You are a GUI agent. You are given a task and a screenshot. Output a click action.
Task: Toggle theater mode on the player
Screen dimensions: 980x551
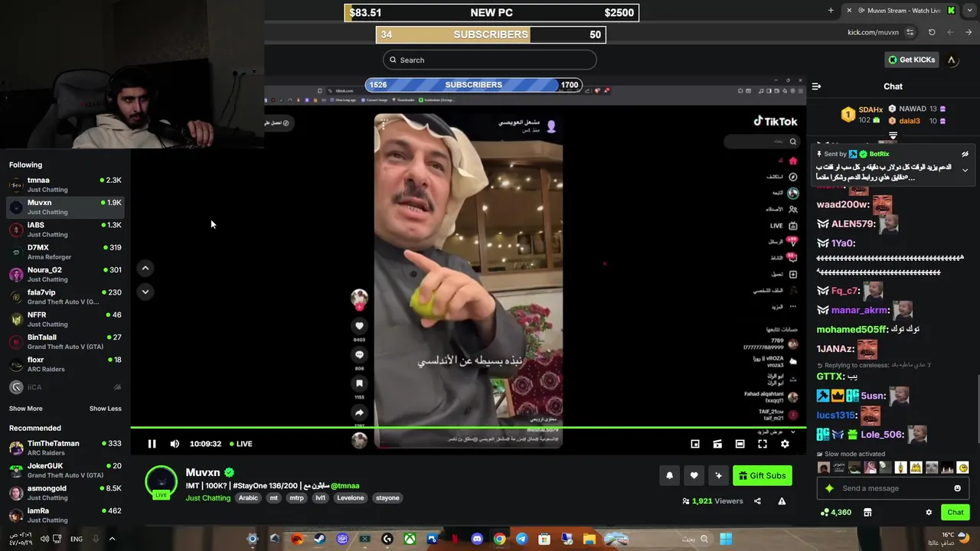point(740,444)
